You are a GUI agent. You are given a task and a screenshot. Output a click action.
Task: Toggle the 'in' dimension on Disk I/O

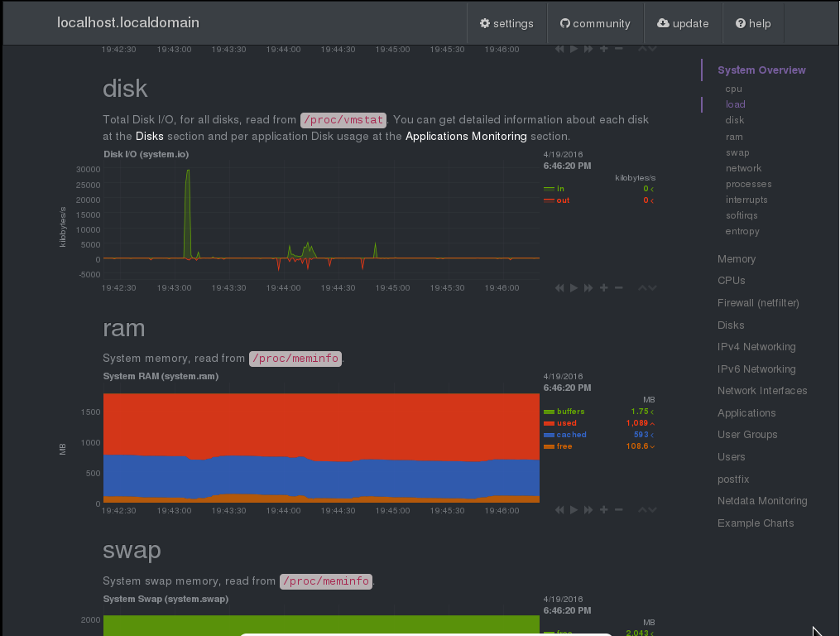point(560,189)
